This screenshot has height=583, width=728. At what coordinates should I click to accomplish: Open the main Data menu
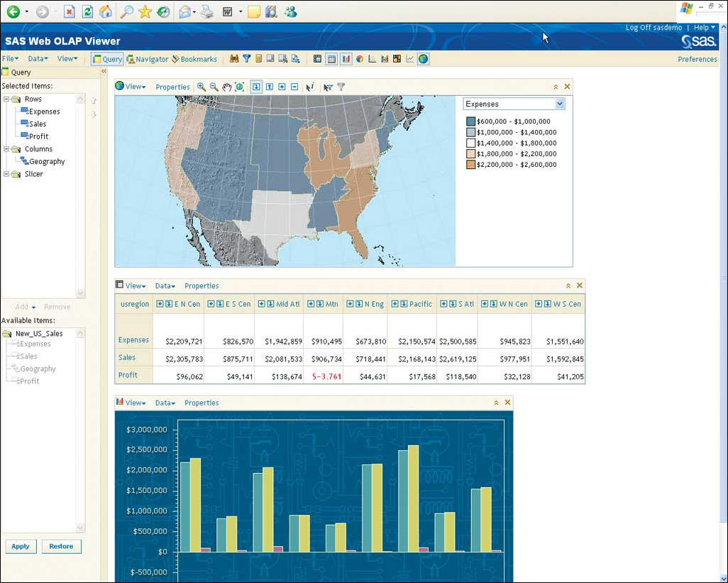point(38,58)
